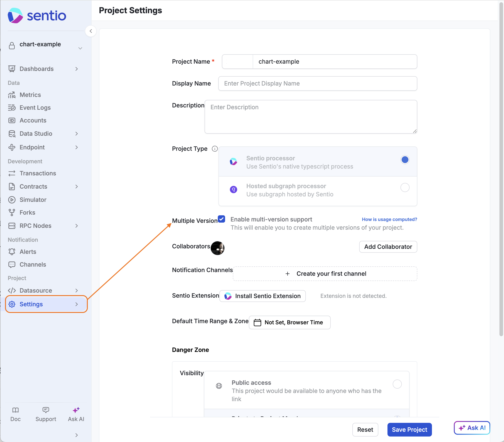Click the Support chat icon
This screenshot has height=442, width=504.
46,410
